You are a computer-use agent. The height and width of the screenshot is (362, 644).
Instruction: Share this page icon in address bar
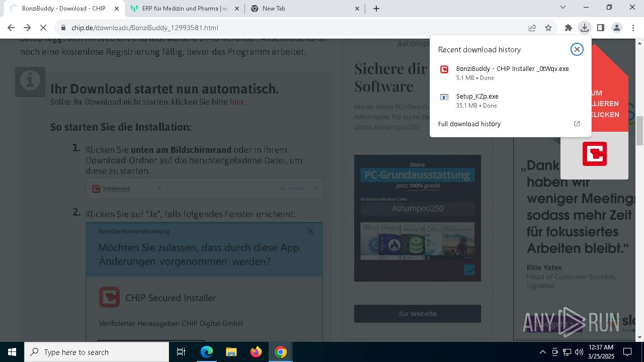(x=532, y=28)
